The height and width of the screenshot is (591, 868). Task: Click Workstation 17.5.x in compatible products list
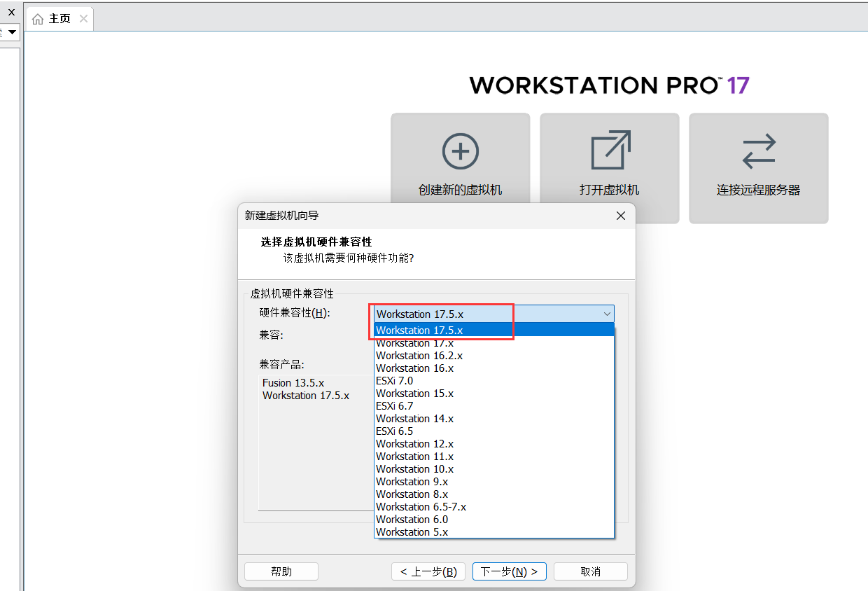(x=306, y=396)
